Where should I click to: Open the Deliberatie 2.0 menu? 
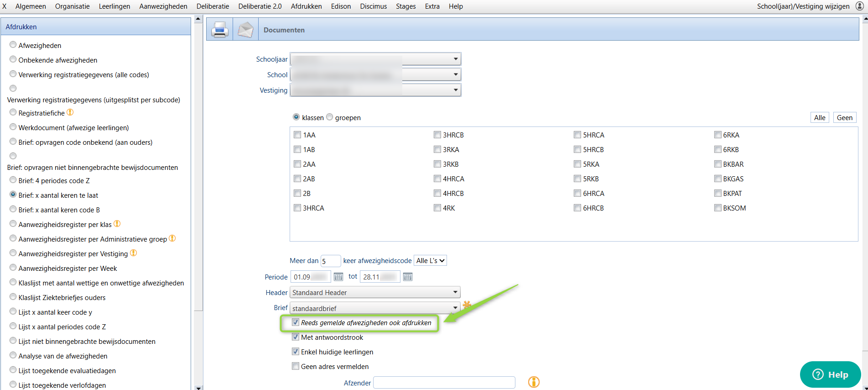click(260, 6)
